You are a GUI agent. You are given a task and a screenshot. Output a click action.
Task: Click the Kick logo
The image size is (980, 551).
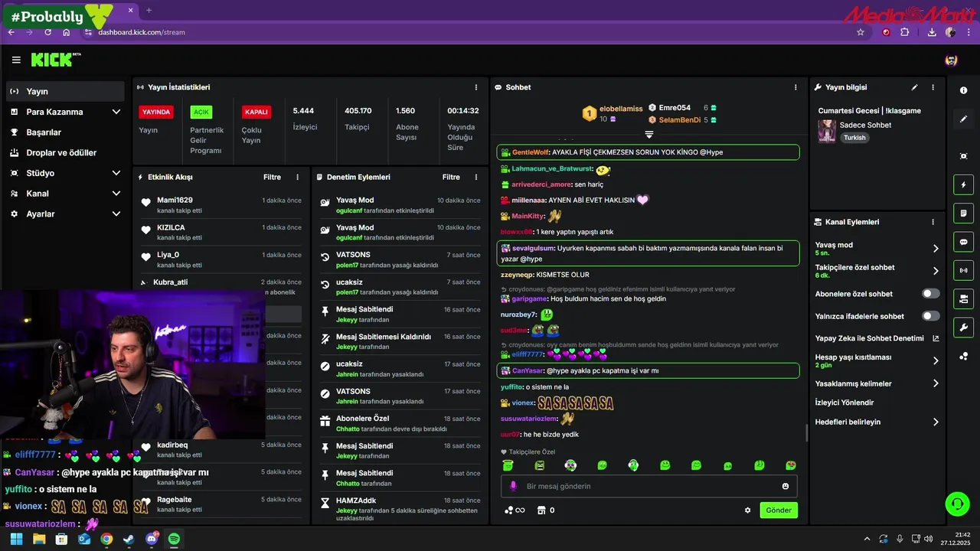pos(56,60)
